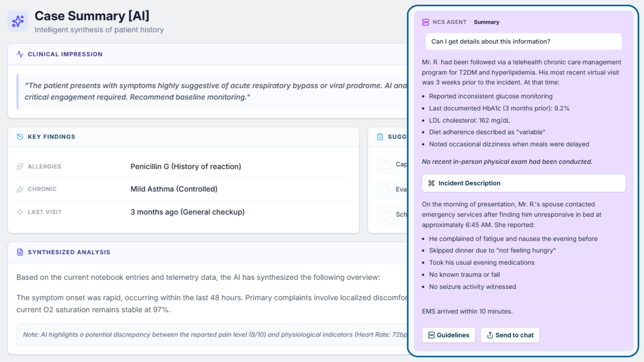Click 'Took his usual evening medications' bullet
644x362 pixels.
click(x=481, y=263)
